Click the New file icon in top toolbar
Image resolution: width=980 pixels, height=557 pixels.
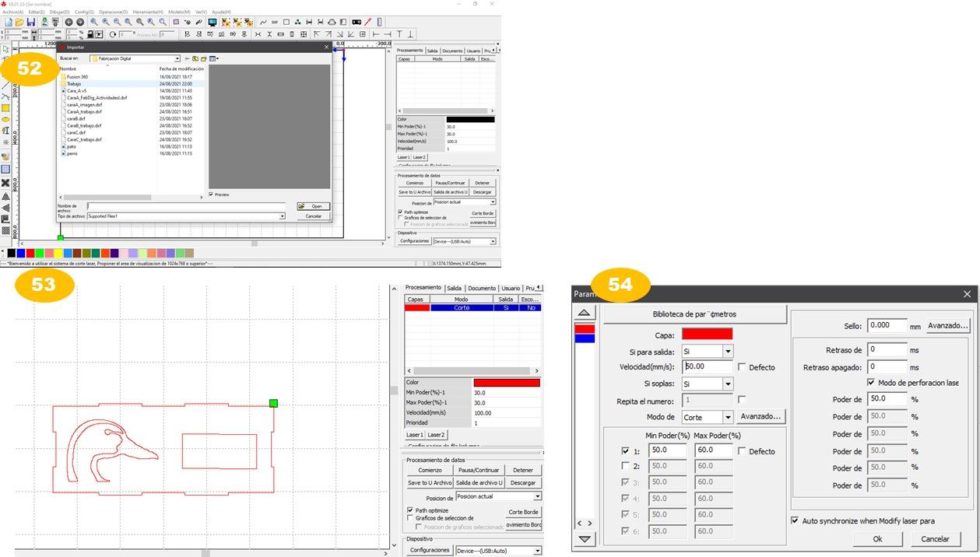[x=8, y=23]
